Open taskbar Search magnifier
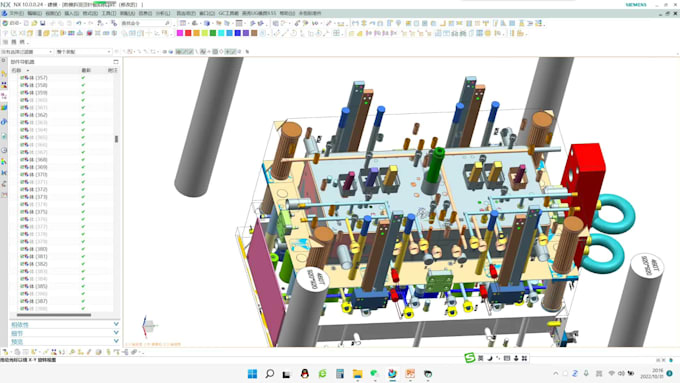Viewport: 680px width, 383px height. coord(270,373)
